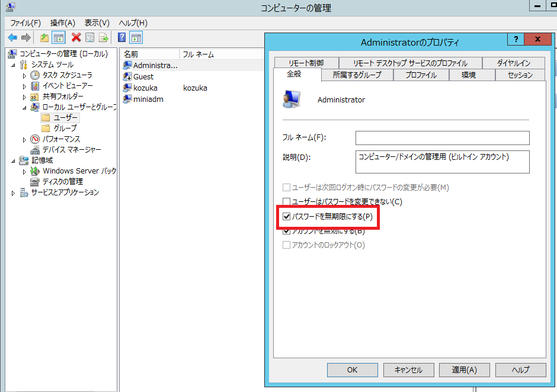Click the blue back arrow in toolbar

12,38
